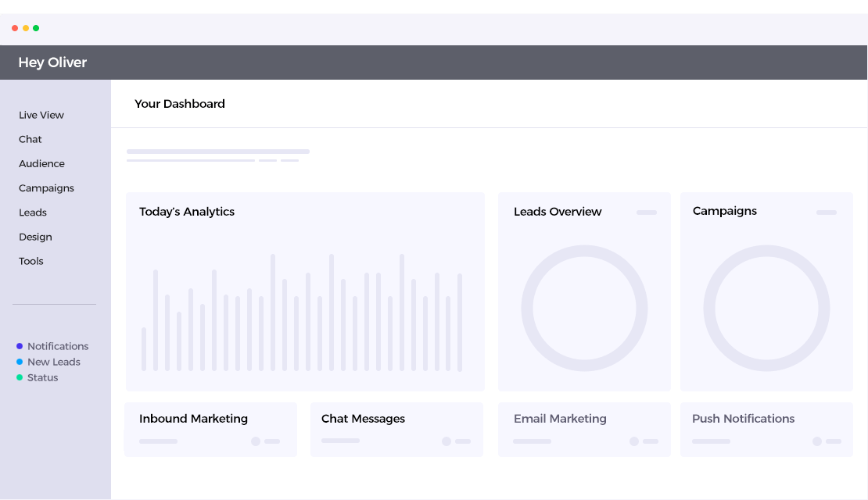Toggle the Push Notifications dot indicator

click(817, 441)
